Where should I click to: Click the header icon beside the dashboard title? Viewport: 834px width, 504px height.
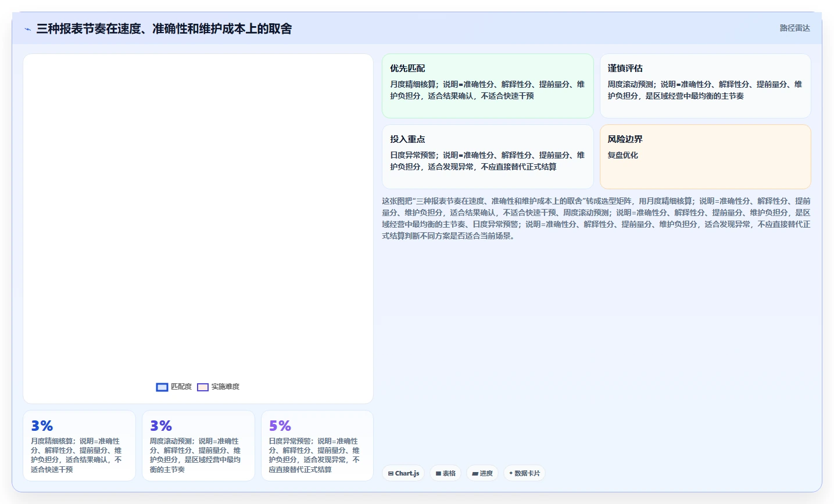click(27, 29)
